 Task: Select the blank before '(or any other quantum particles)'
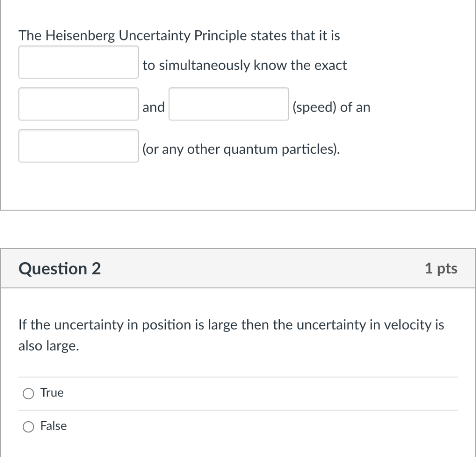(78, 146)
